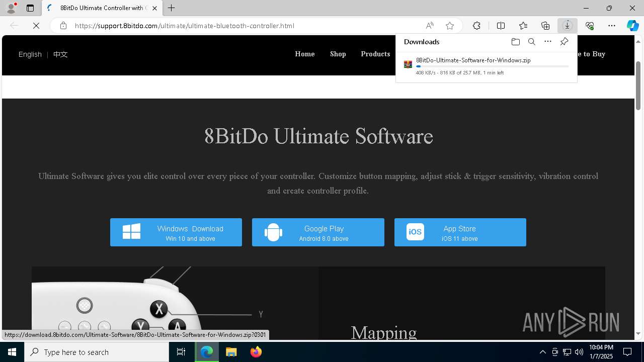Show hidden system tray icons

(x=542, y=352)
